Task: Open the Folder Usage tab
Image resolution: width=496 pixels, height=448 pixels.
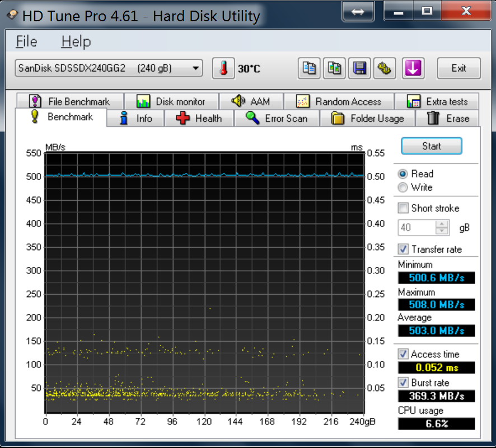Action: point(367,119)
